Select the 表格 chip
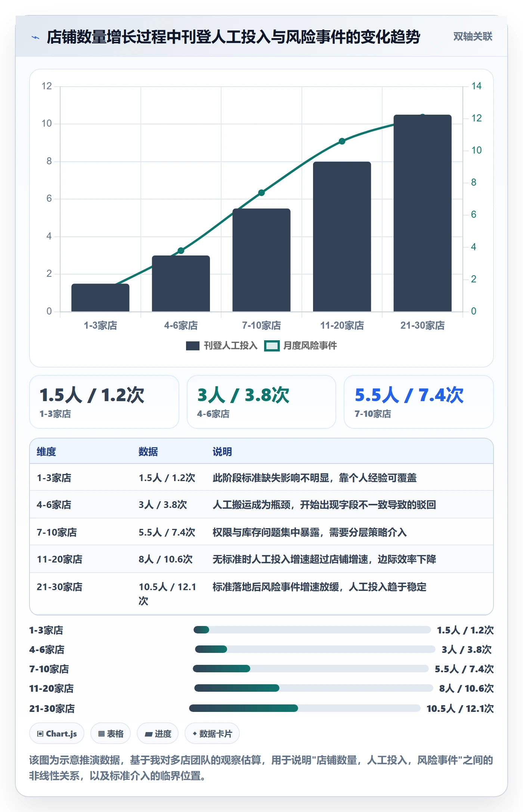The image size is (523, 812). tap(111, 734)
